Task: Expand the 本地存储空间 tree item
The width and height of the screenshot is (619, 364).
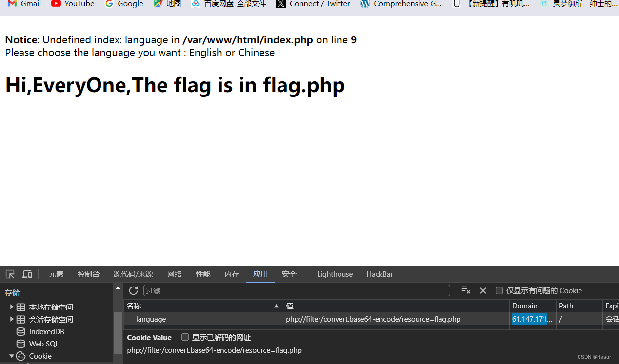Action: pyautogui.click(x=12, y=307)
